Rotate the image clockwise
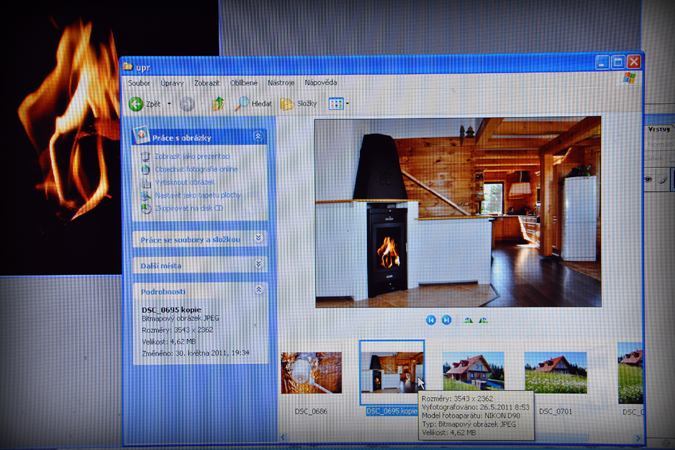675x450 pixels. pyautogui.click(x=468, y=320)
